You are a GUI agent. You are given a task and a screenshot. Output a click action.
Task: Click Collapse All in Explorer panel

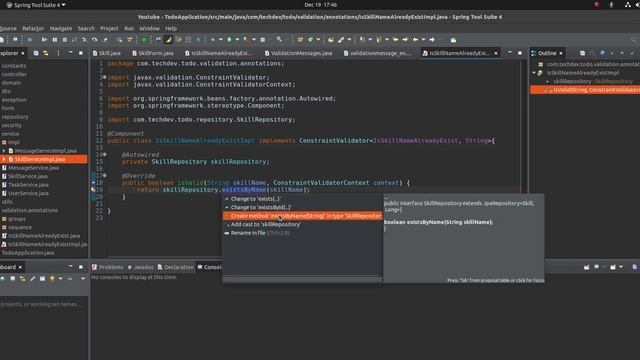(36, 53)
